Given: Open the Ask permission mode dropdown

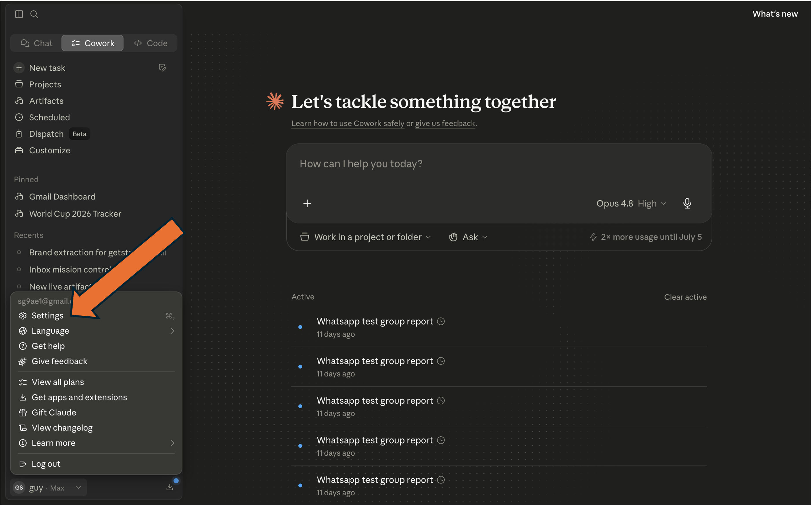Looking at the screenshot, I should click(x=468, y=237).
